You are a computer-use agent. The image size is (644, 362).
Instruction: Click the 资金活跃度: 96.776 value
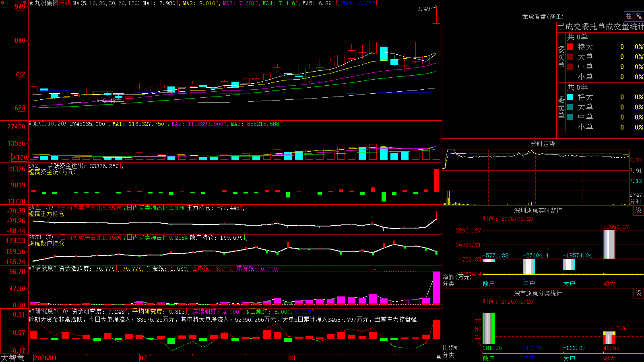pos(89,269)
